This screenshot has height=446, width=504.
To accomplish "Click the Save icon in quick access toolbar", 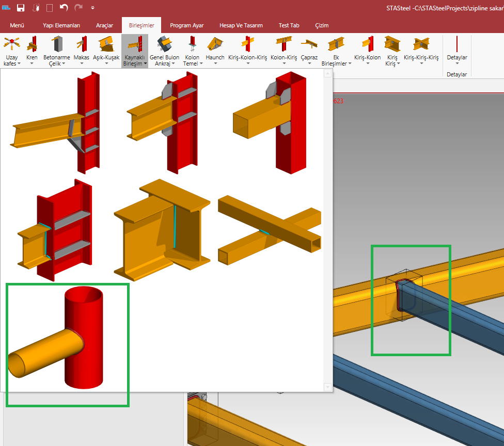I will click(21, 8).
